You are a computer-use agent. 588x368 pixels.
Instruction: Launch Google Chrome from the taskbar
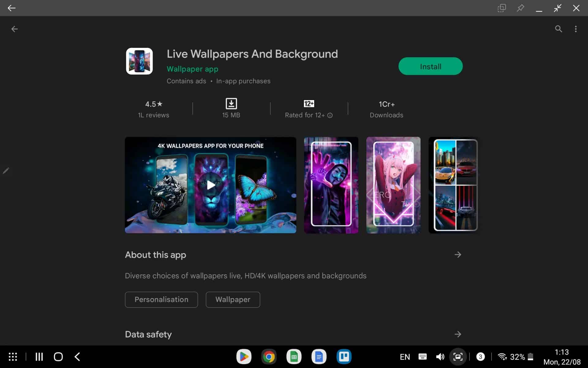coord(269,356)
